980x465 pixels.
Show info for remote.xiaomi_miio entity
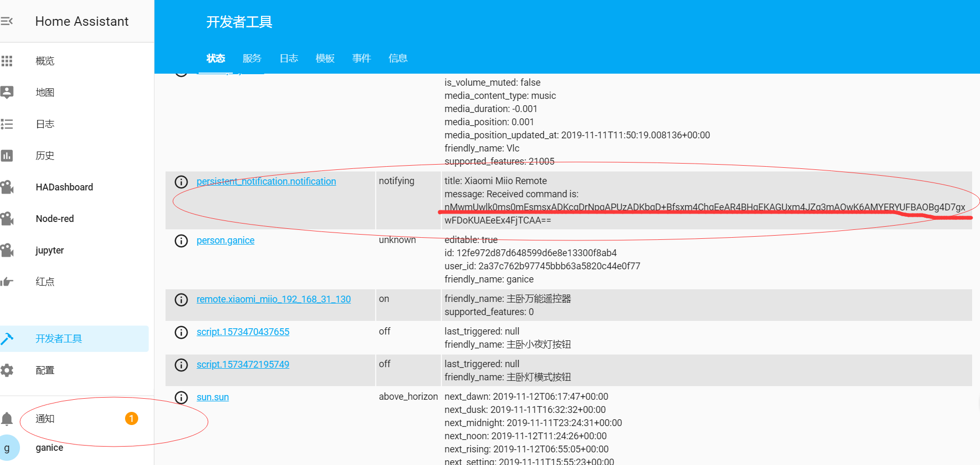click(181, 300)
